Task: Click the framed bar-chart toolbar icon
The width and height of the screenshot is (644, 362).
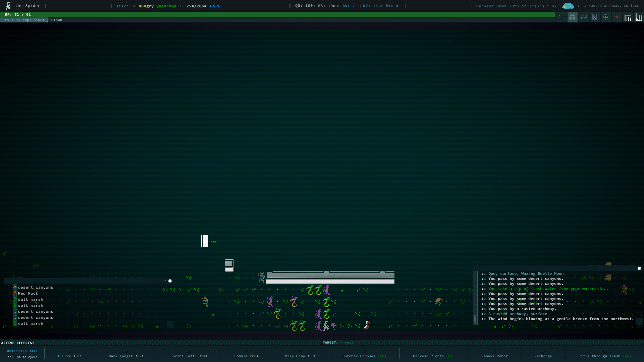Action: click(x=628, y=17)
